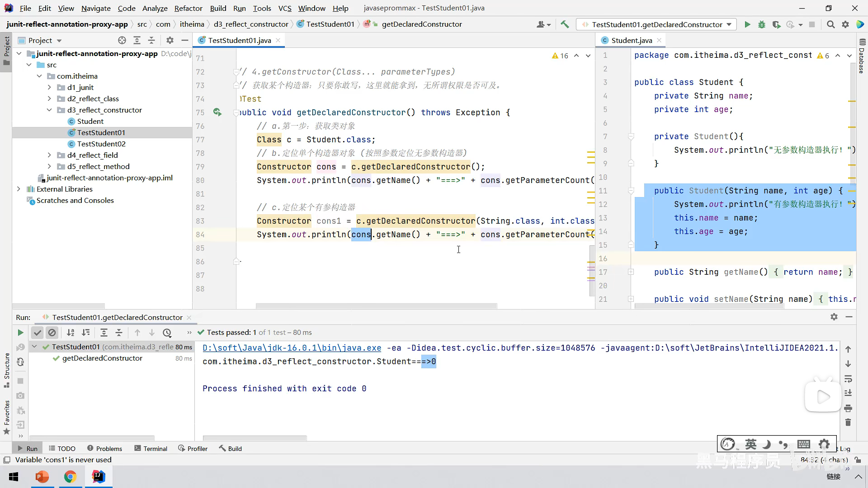Collapse the d3_reflect_constructor folder
Viewport: 868px width, 488px height.
[x=49, y=110]
